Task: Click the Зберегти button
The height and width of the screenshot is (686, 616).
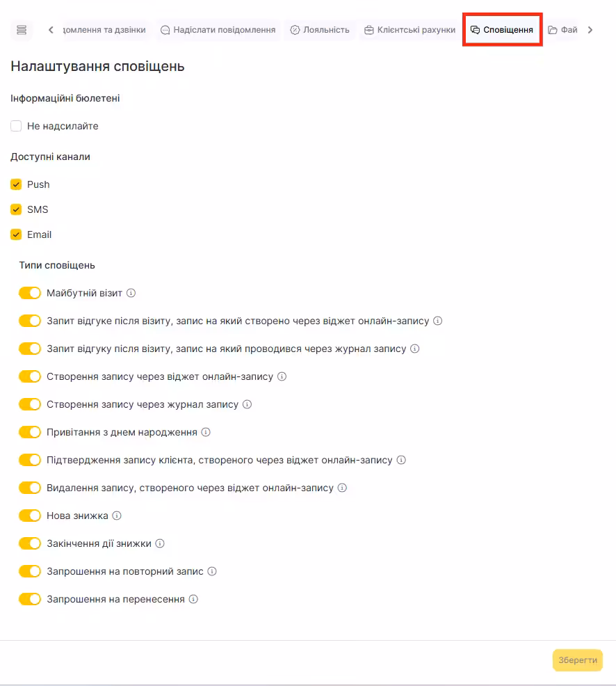Action: 578,660
